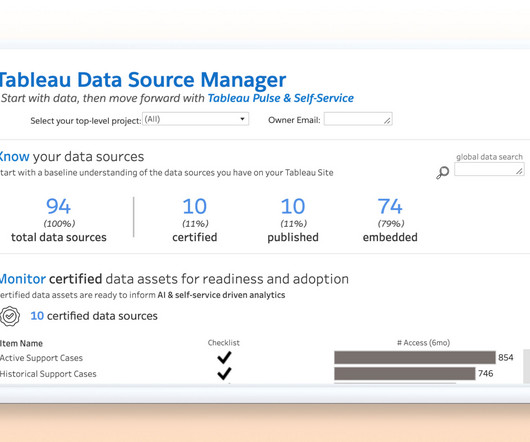
Task: Click the 'embedded' label
Action: click(390, 237)
